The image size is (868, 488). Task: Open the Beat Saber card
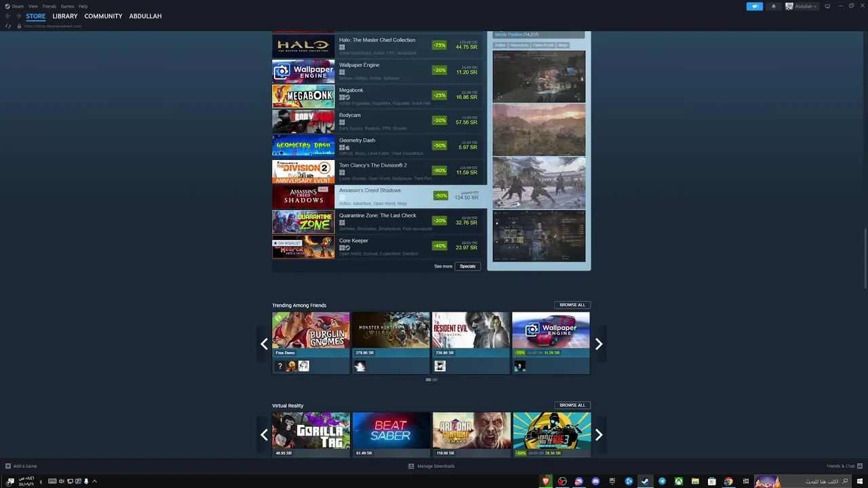point(391,434)
